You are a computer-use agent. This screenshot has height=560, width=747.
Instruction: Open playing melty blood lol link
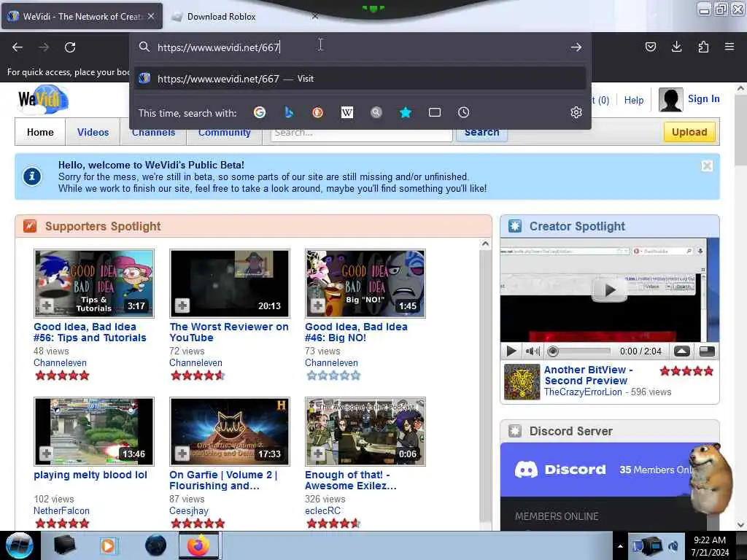(x=90, y=475)
